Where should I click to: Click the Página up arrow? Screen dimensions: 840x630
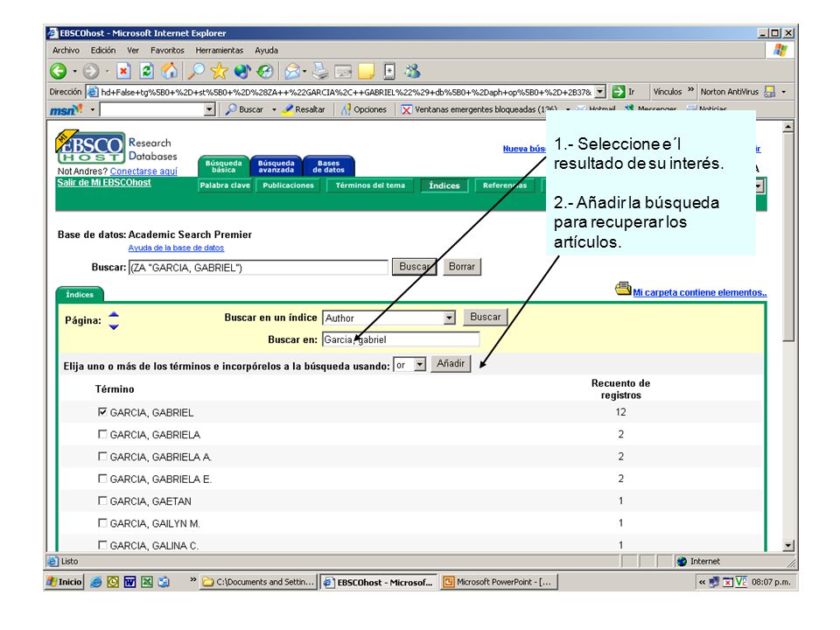(114, 314)
